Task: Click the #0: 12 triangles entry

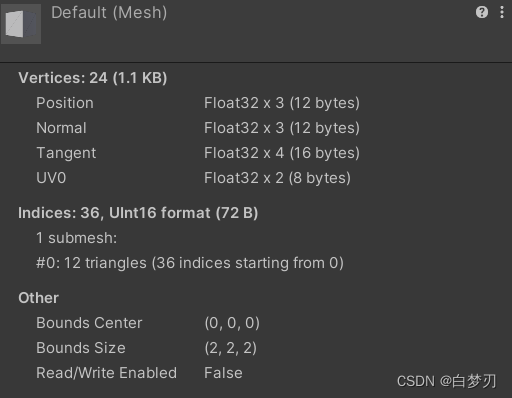Action: 190,263
